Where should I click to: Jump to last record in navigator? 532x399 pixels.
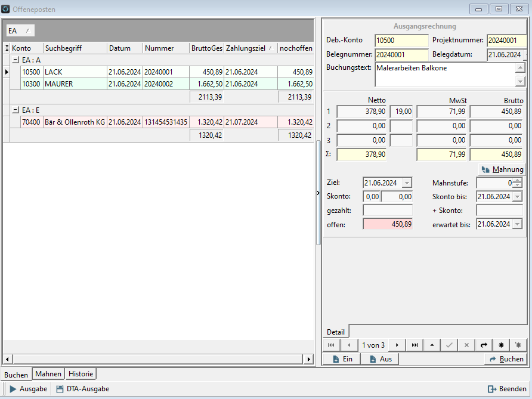coord(415,345)
